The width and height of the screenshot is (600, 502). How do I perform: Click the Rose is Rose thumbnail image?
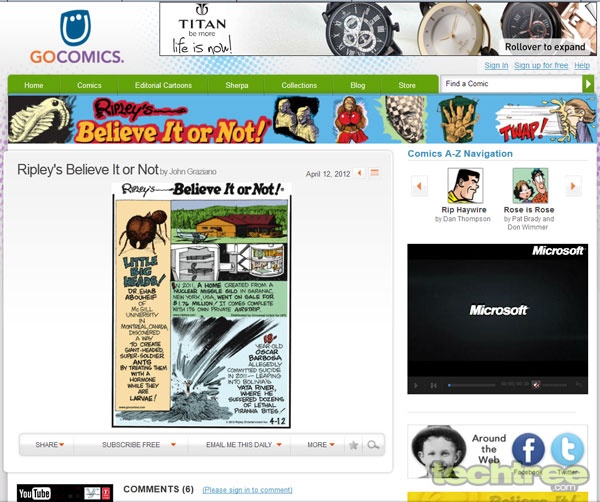[530, 186]
